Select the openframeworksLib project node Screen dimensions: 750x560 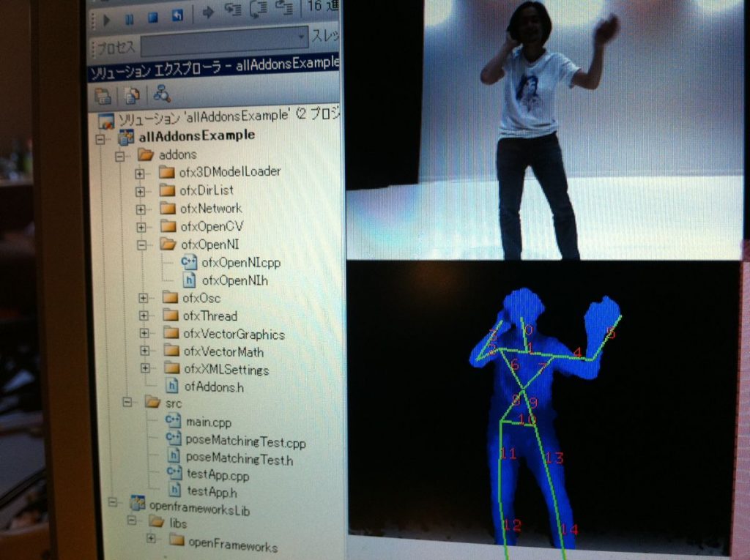coord(199,509)
